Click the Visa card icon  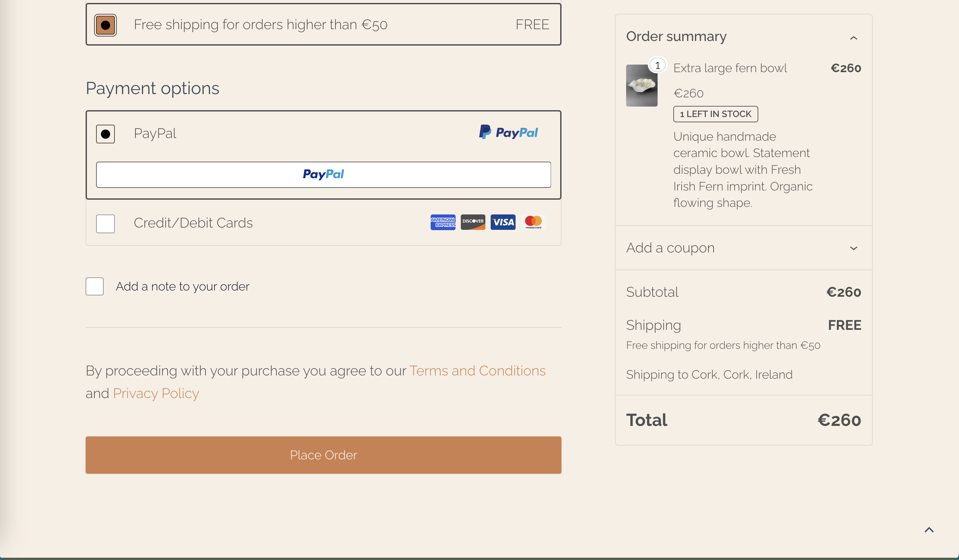click(x=503, y=222)
